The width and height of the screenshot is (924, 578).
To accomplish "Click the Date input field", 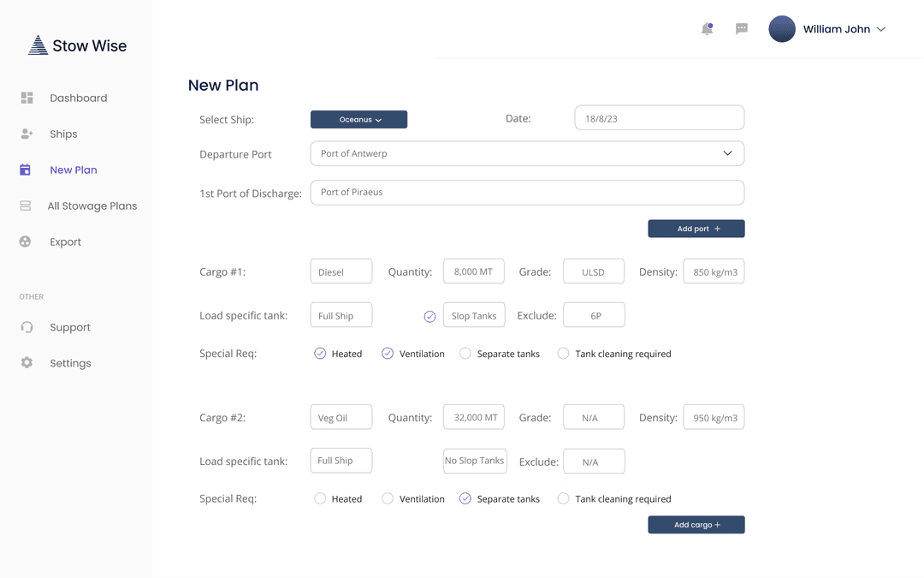I will pyautogui.click(x=659, y=117).
